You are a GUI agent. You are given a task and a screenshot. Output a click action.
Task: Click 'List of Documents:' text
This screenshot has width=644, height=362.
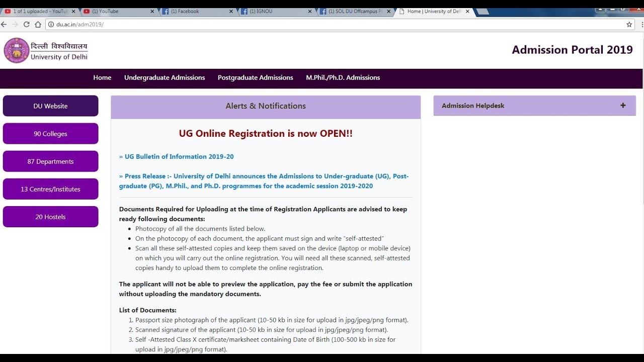(148, 310)
